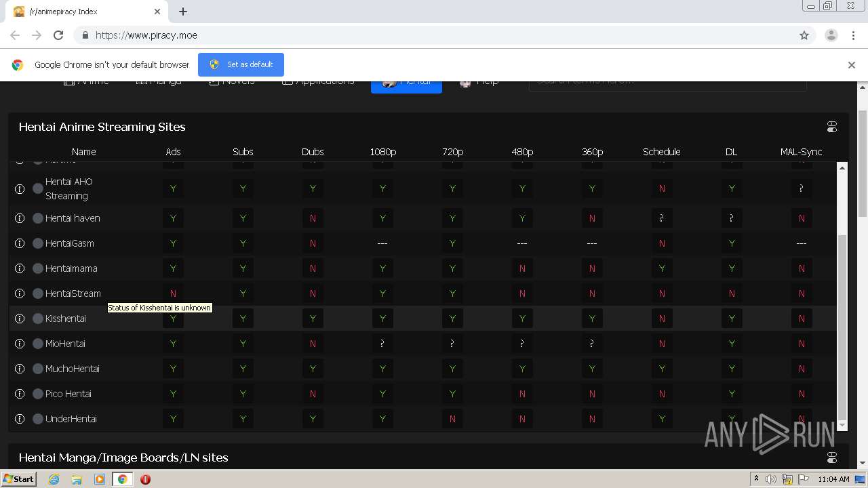Open the Pico Hentai site link
868x488 pixels.
click(x=68, y=394)
